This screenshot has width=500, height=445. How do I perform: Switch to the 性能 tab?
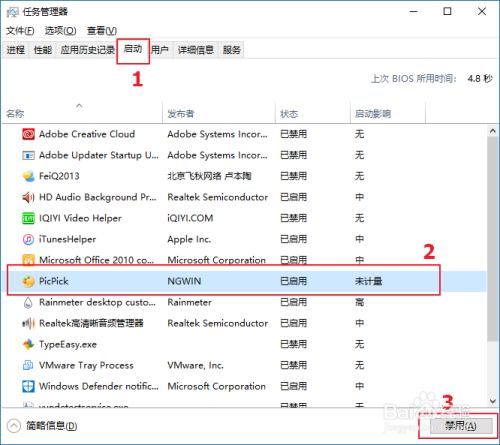(x=43, y=50)
